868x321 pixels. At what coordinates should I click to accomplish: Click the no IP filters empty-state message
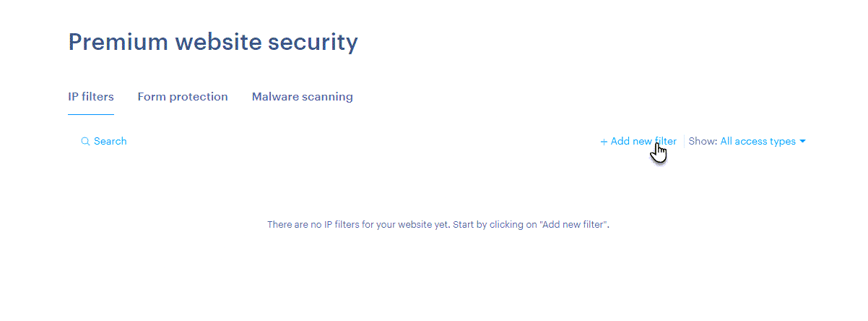[x=438, y=225]
